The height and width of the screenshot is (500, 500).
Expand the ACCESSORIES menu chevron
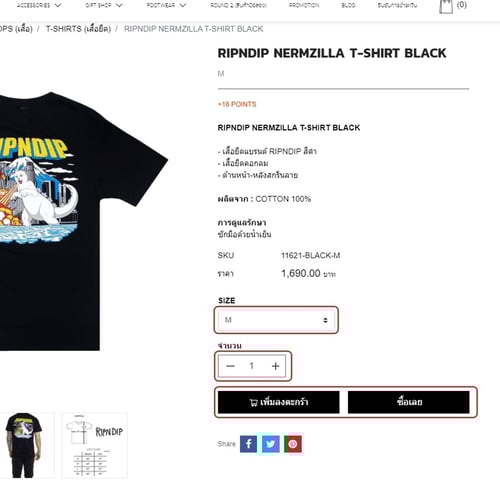[58, 5]
